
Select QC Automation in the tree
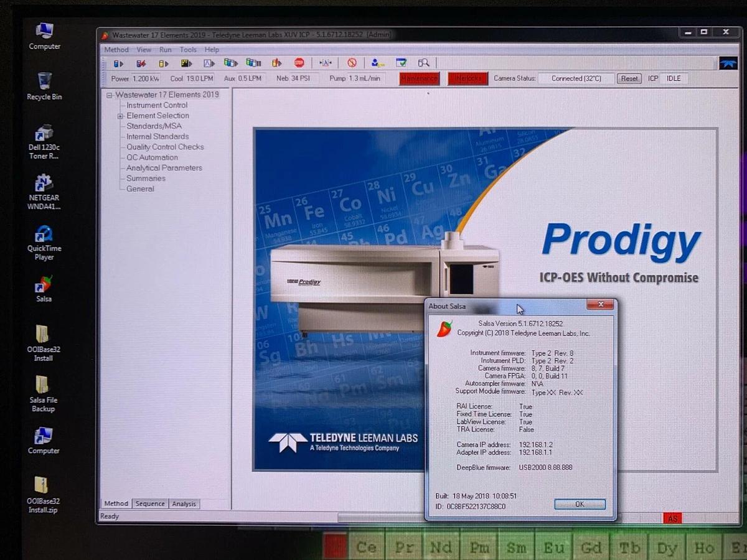[152, 157]
